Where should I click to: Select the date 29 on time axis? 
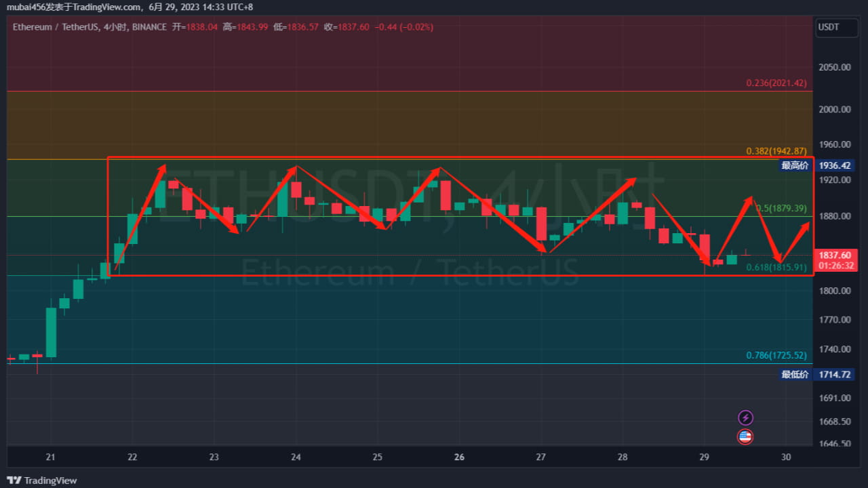tap(704, 457)
